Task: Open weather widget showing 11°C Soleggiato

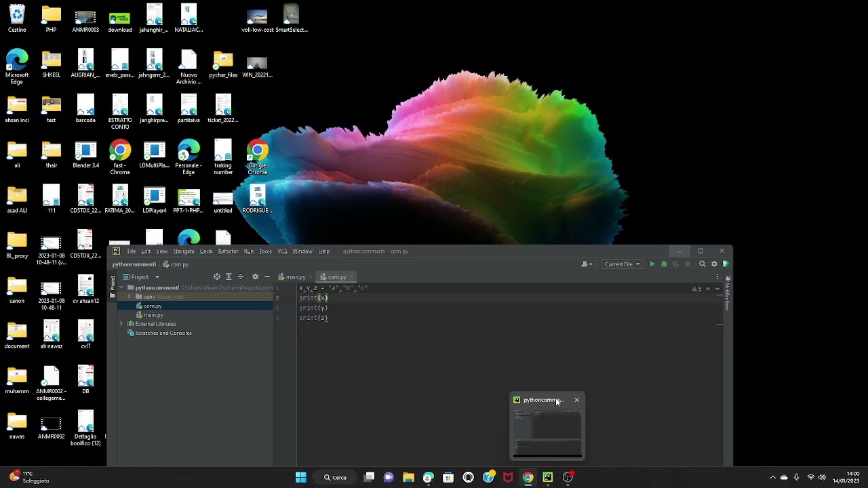Action: (31, 477)
